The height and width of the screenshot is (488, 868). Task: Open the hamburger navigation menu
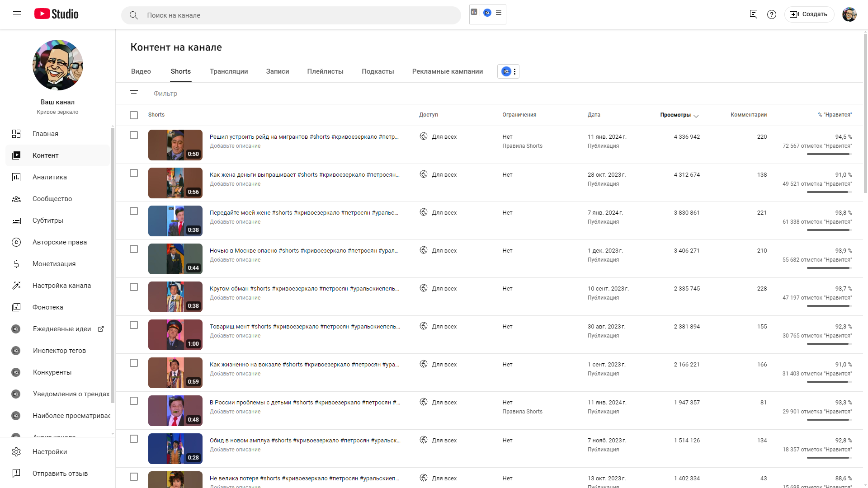pyautogui.click(x=17, y=14)
